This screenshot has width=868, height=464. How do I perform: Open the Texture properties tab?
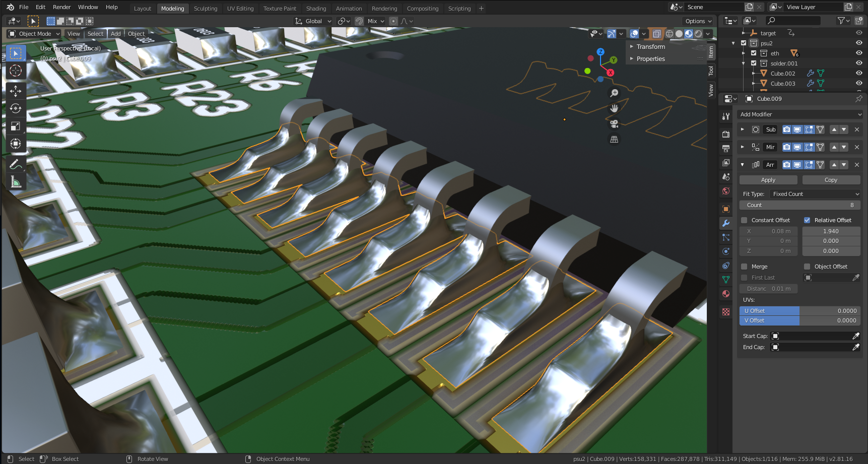[x=726, y=312]
